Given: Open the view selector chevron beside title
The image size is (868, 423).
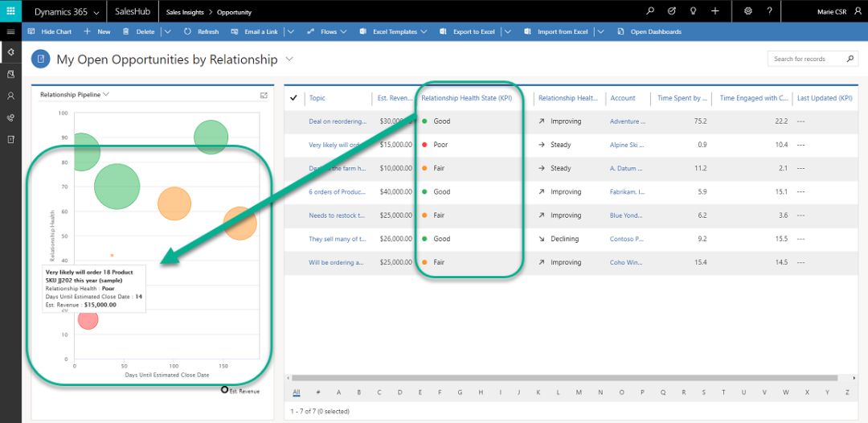Looking at the screenshot, I should pyautogui.click(x=289, y=60).
